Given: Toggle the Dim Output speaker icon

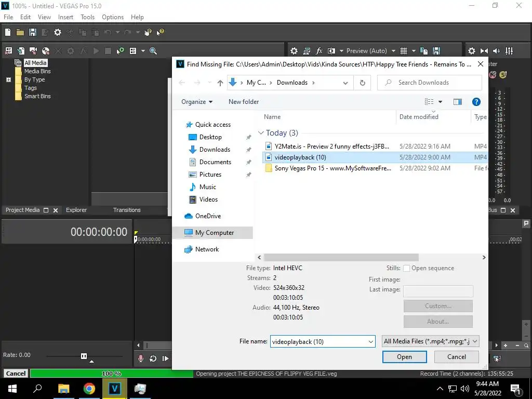Looking at the screenshot, I should point(496,51).
